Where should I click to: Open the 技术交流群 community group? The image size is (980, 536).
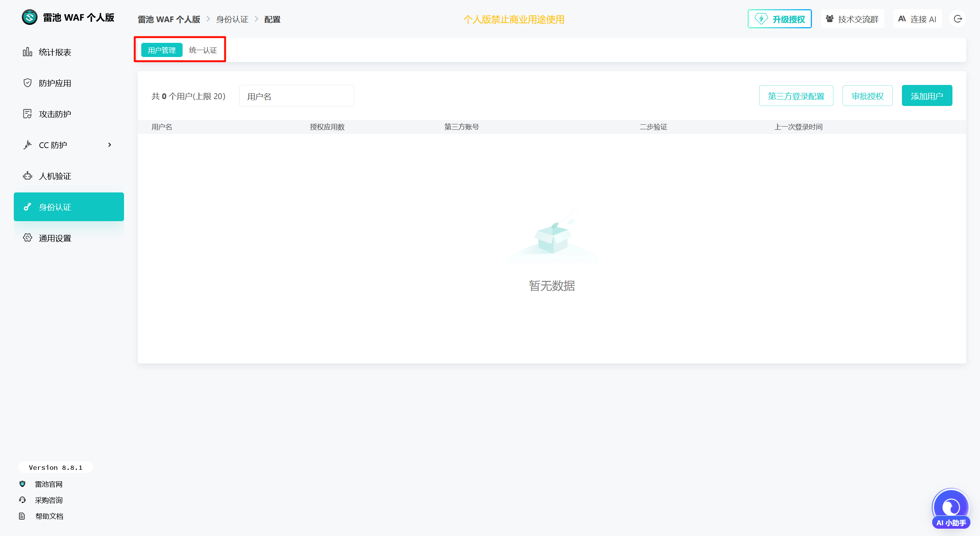(x=852, y=19)
